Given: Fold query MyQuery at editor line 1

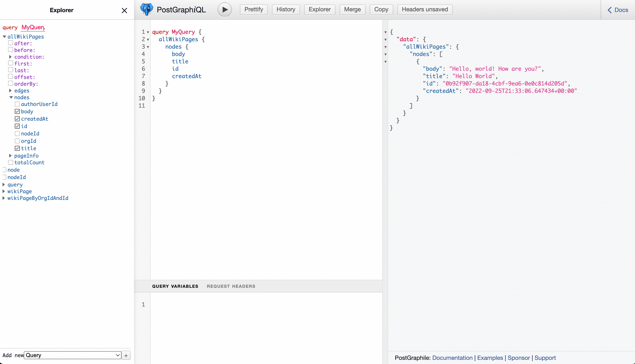Looking at the screenshot, I should pyautogui.click(x=148, y=32).
